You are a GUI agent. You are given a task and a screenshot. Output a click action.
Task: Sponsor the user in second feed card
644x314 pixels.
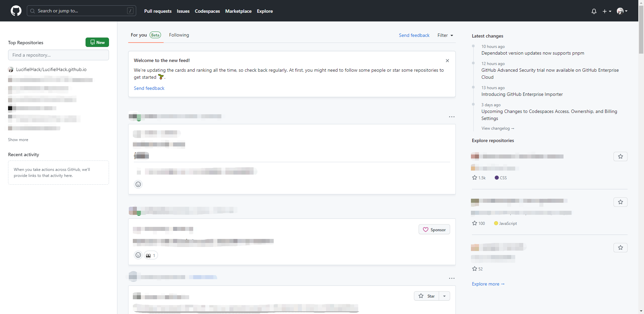[434, 230]
